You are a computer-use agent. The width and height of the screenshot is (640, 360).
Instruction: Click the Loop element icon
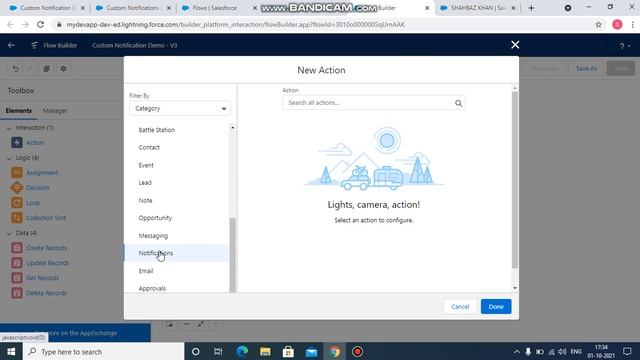[17, 203]
